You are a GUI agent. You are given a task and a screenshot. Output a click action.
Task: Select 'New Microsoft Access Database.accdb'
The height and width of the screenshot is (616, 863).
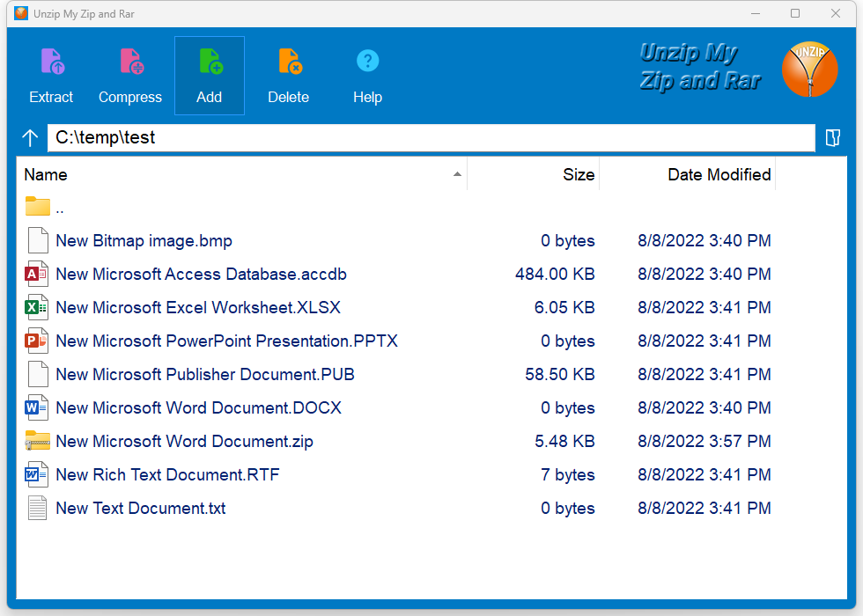(x=202, y=274)
